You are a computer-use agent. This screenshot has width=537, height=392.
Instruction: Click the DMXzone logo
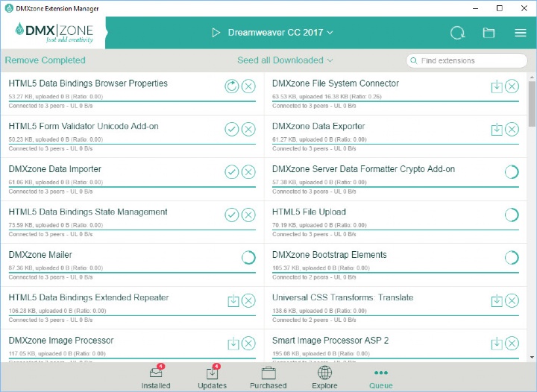click(54, 33)
